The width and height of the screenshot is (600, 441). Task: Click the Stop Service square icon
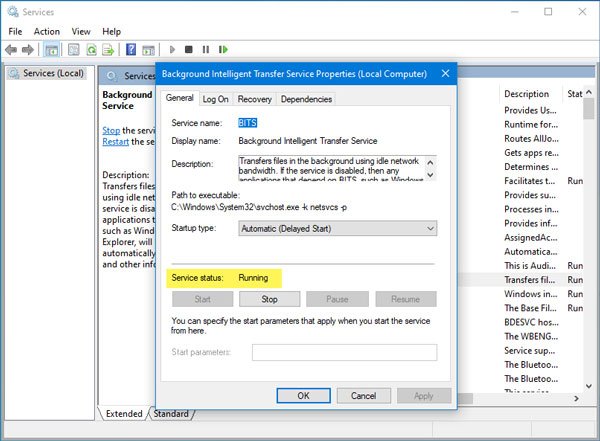click(188, 49)
